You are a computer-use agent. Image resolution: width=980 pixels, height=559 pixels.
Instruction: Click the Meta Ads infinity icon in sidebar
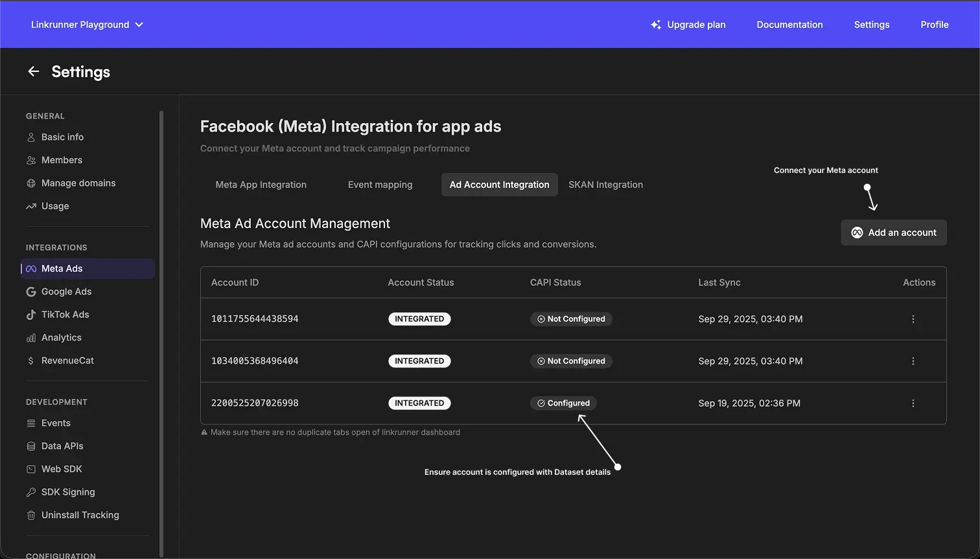[x=30, y=268]
